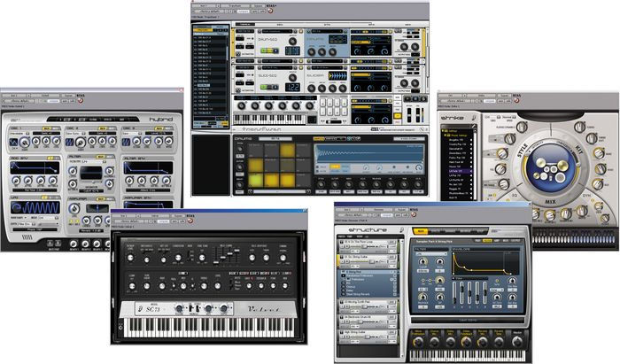Collapse the top folder in Strike browser
The height and width of the screenshot is (364, 620).
click(444, 131)
